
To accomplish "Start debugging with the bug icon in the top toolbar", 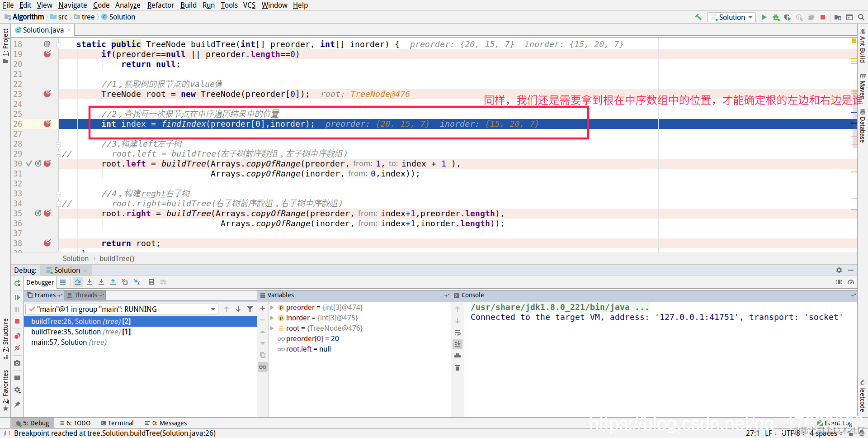I will click(x=776, y=17).
